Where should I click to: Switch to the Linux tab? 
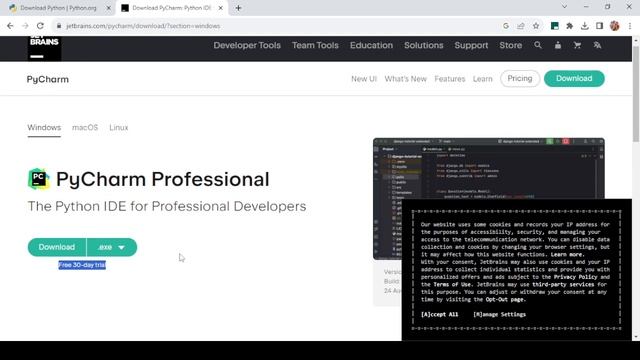(119, 127)
